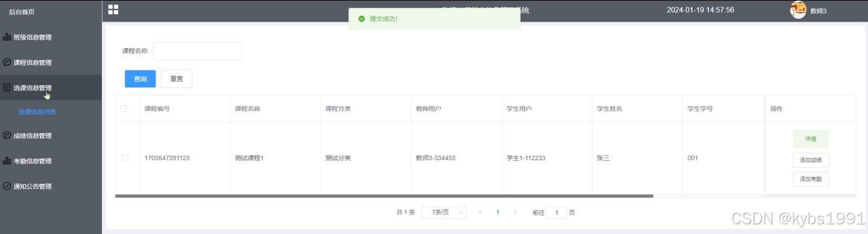The image size is (868, 234).
Task: Expand 考勤信息管理 menu
Action: pyautogui.click(x=51, y=161)
